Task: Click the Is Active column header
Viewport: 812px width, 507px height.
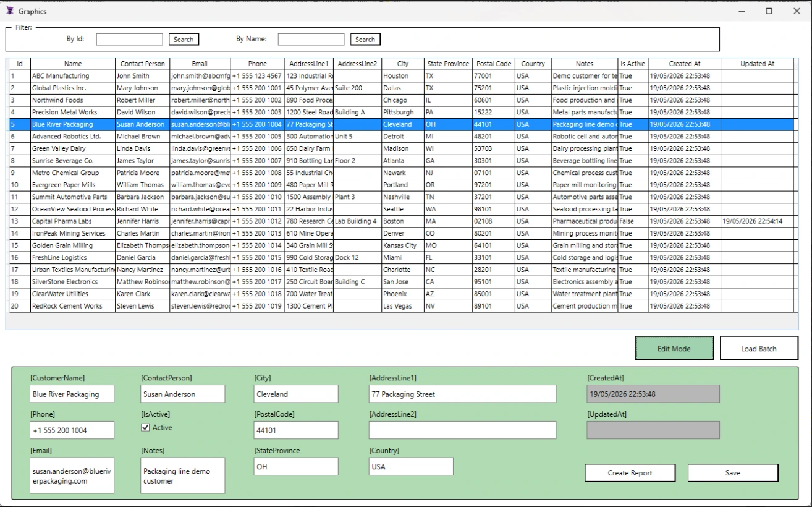Action: coord(633,64)
